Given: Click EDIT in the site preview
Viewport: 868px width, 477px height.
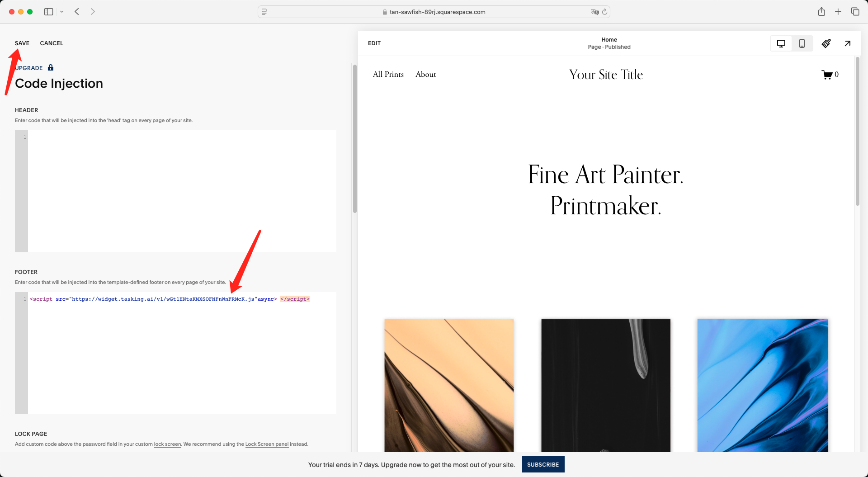Looking at the screenshot, I should point(374,43).
